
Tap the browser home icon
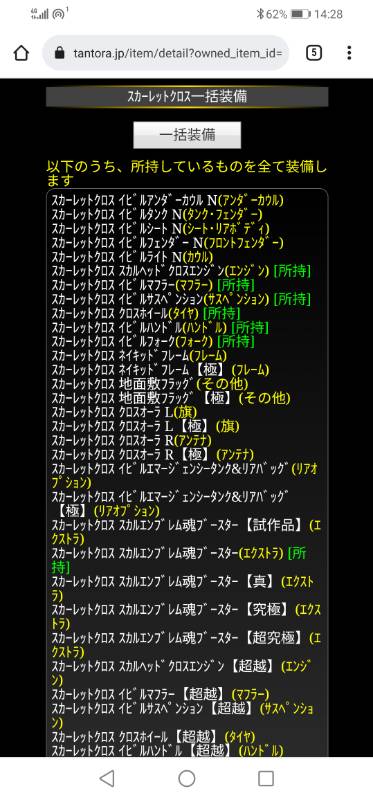click(x=21, y=53)
